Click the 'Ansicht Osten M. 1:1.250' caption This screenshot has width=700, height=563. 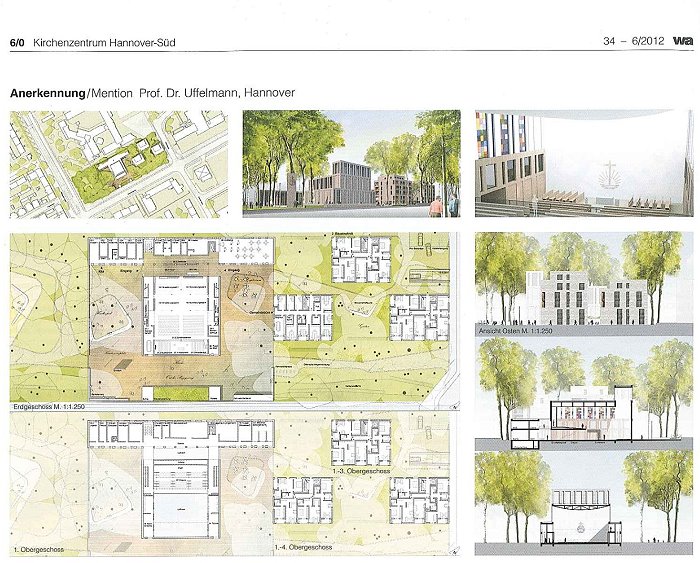click(516, 331)
